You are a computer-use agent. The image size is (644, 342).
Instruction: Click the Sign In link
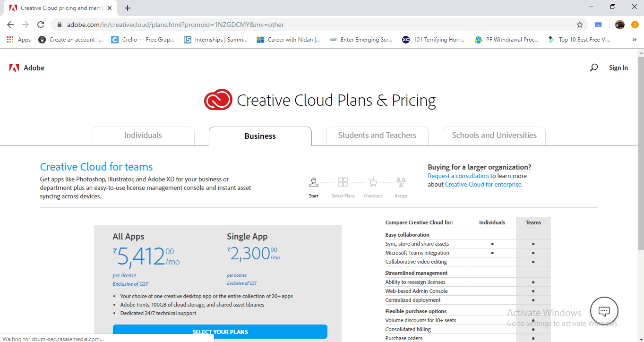click(618, 68)
